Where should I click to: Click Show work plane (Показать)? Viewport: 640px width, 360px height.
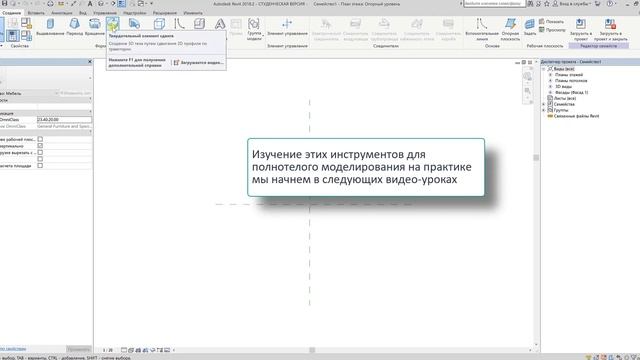551,21
